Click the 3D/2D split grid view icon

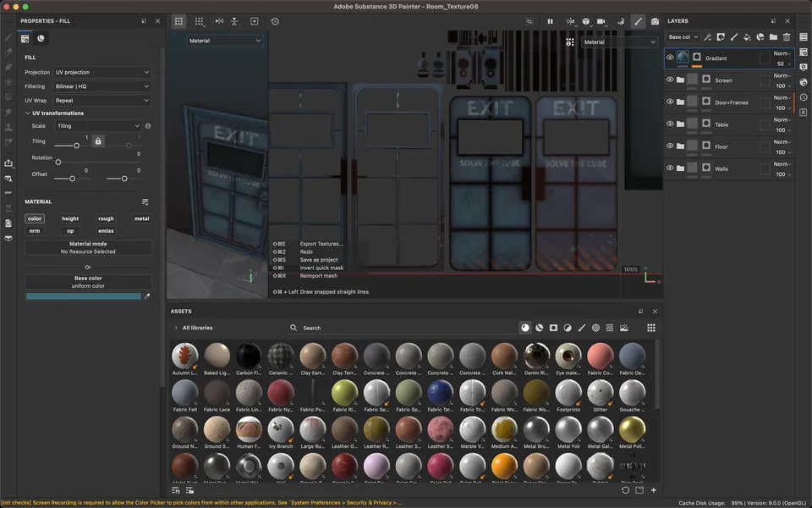coord(199,21)
